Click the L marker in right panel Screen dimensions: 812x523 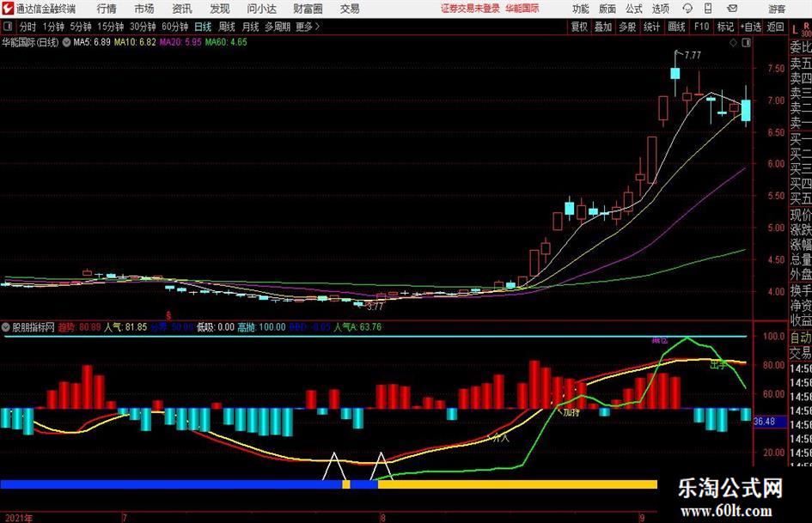pos(795,31)
